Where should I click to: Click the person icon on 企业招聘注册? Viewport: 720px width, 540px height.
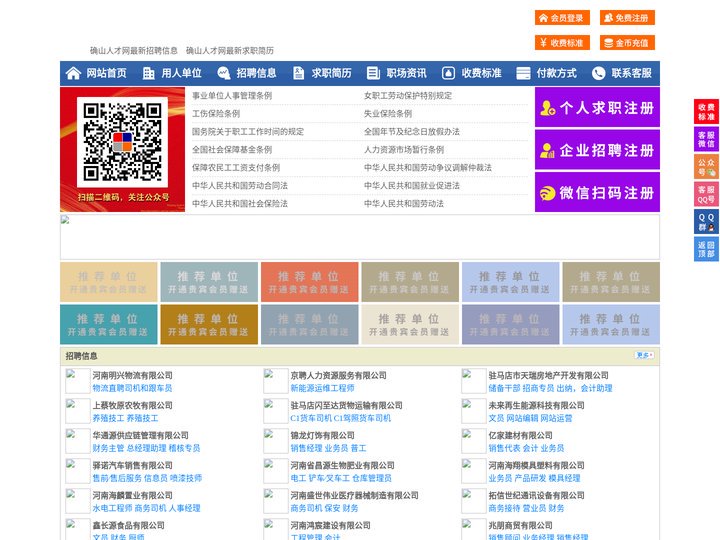point(547,150)
